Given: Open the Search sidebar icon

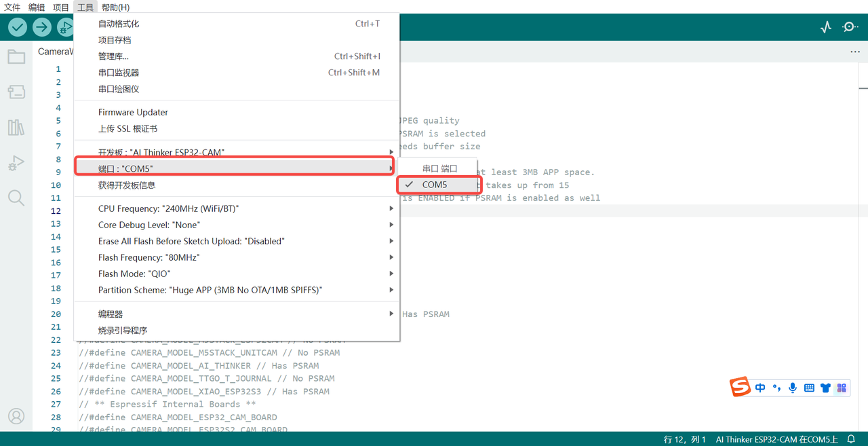Looking at the screenshot, I should click(x=16, y=198).
